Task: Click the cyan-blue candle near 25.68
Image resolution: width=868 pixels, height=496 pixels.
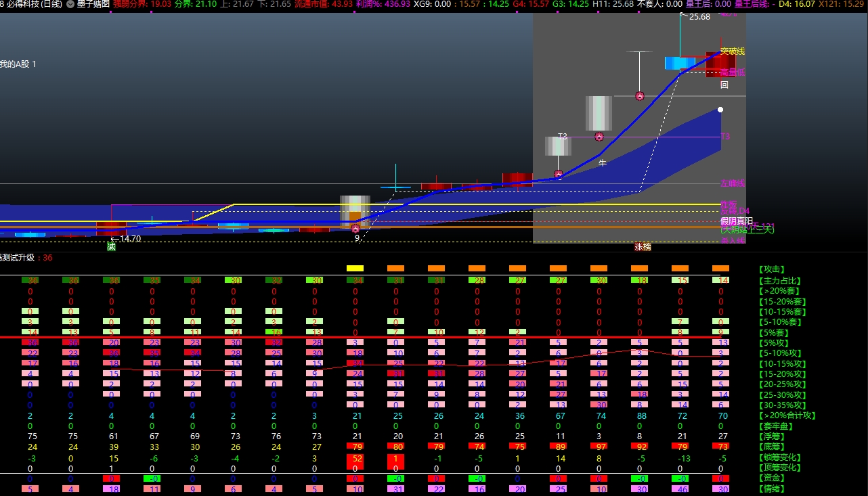Action: point(680,63)
